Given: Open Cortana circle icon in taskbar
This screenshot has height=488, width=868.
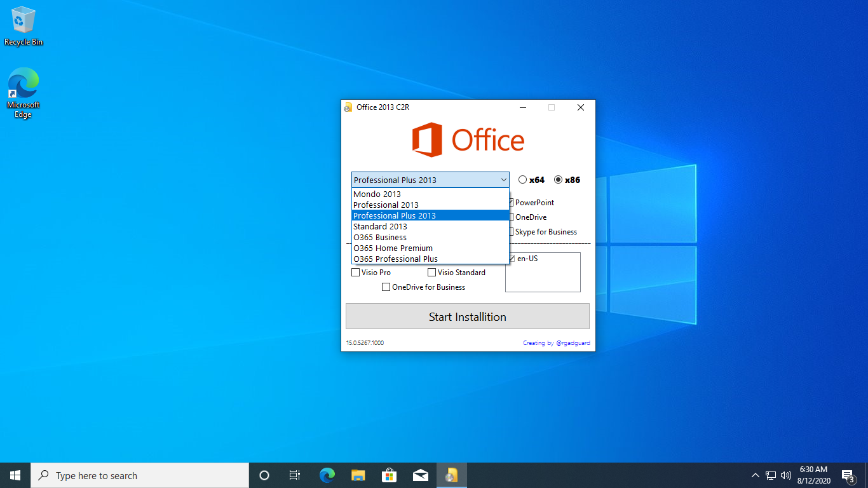Looking at the screenshot, I should [x=264, y=475].
